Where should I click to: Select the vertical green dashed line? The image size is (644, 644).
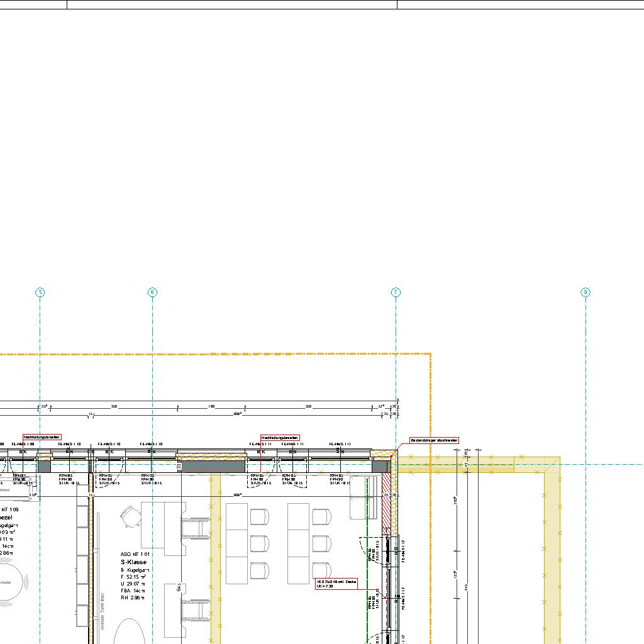[x=367, y=566]
